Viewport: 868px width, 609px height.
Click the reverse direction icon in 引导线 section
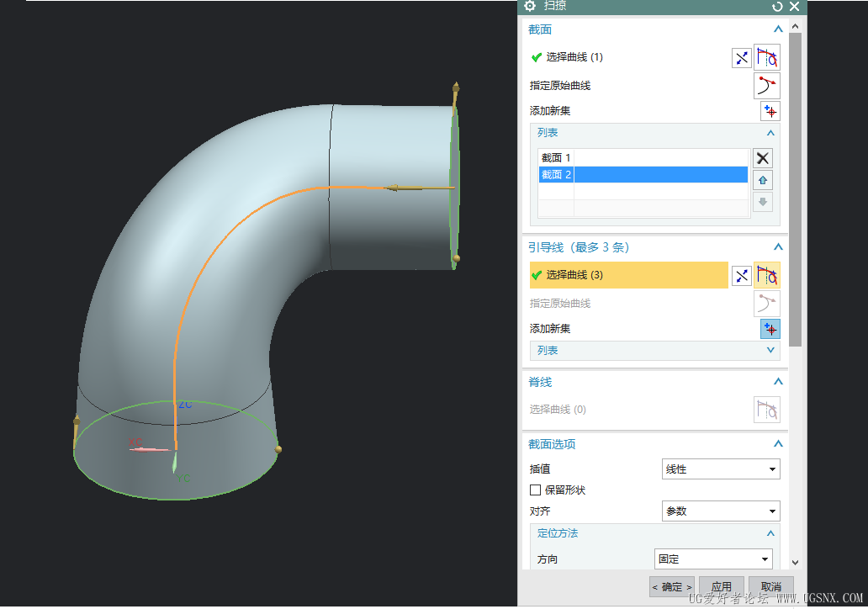coord(741,275)
